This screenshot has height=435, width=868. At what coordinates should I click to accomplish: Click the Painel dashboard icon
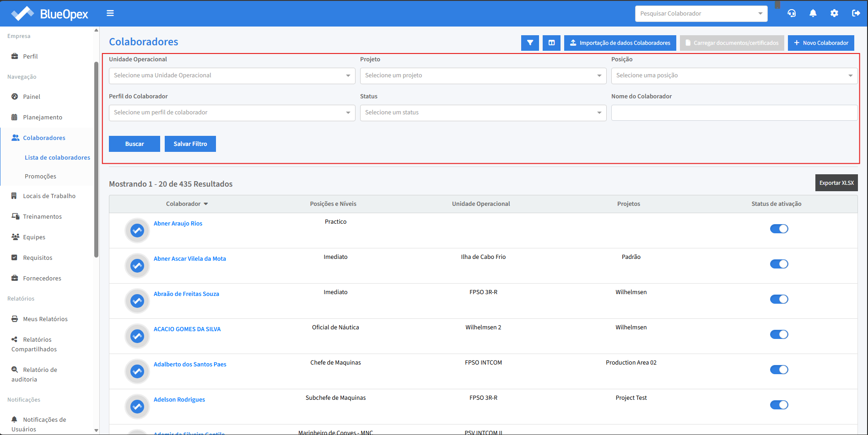(x=15, y=97)
